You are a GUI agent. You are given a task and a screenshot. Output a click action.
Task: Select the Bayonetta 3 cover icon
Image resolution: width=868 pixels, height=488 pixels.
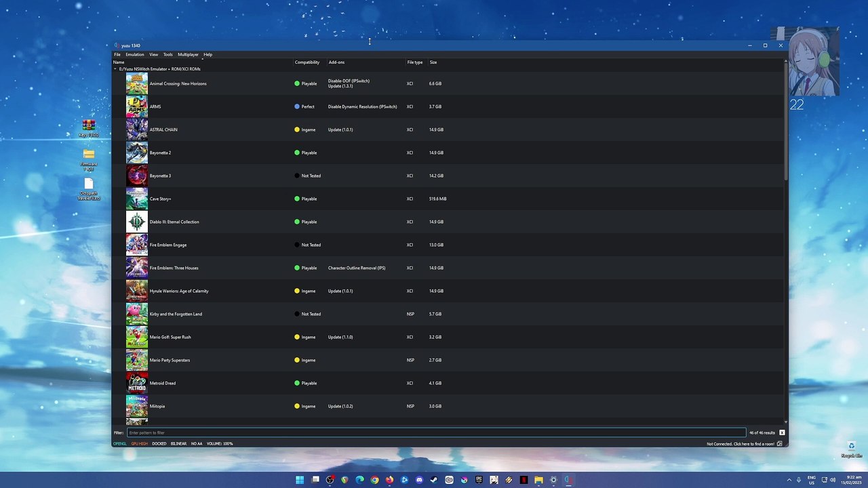click(x=136, y=176)
